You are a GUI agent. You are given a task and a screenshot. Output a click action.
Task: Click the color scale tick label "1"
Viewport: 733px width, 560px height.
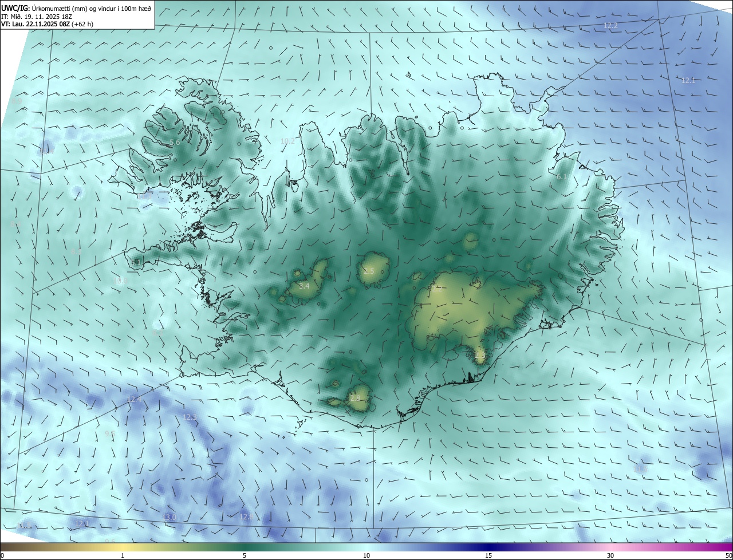[x=123, y=555]
